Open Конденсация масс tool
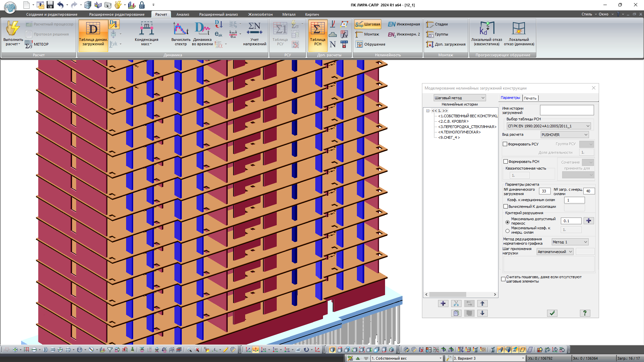The width and height of the screenshot is (644, 362). 147,29
